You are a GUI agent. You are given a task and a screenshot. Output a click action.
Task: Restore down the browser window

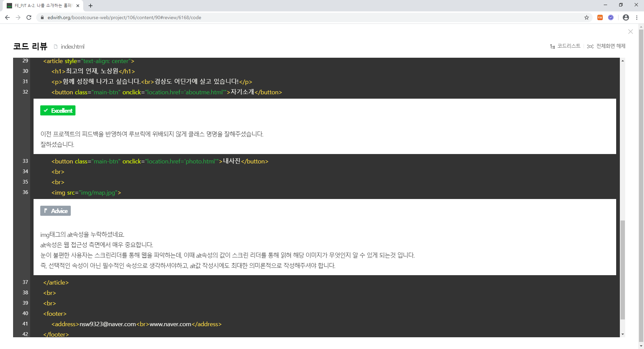(621, 5)
